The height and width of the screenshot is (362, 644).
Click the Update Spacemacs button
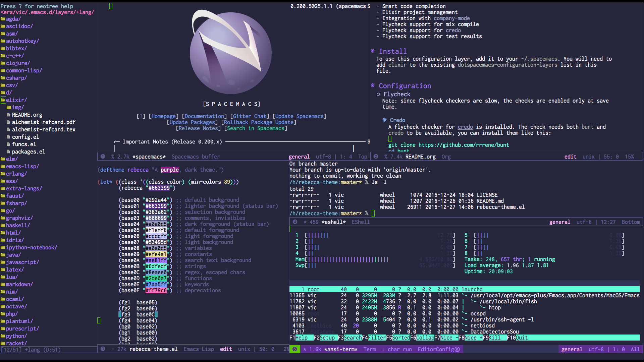click(299, 116)
